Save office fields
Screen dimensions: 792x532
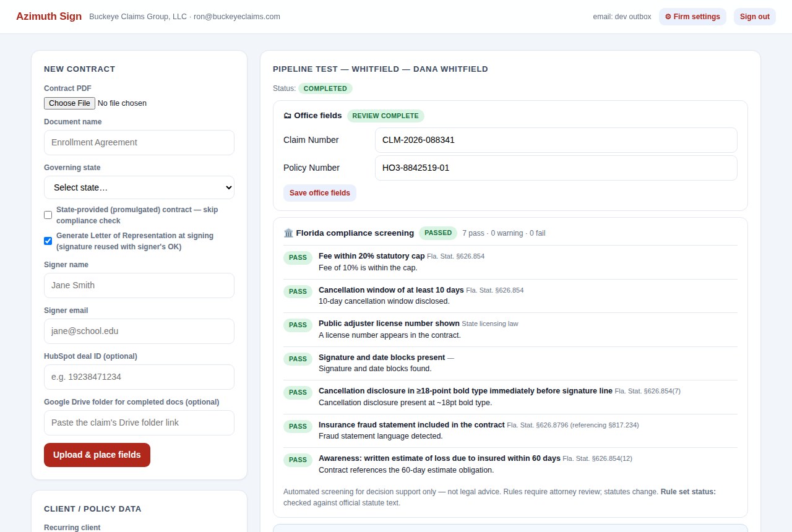click(320, 193)
